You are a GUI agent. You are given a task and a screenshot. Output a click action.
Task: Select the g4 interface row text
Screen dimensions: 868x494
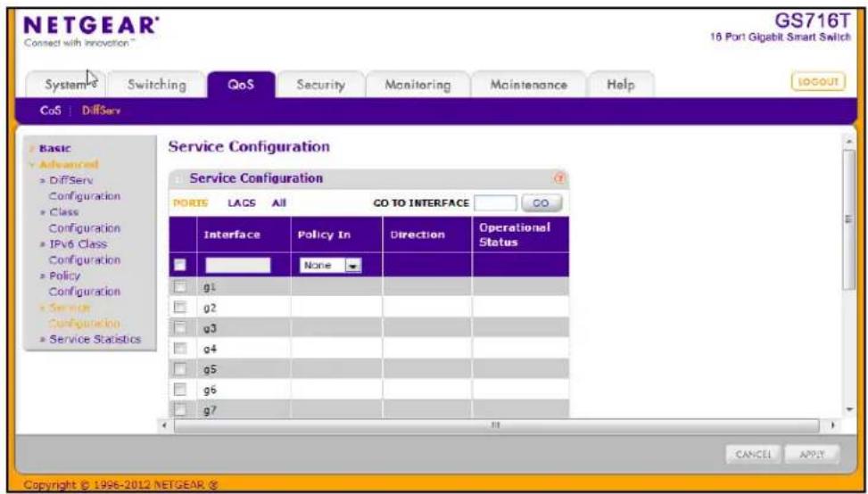click(x=210, y=349)
